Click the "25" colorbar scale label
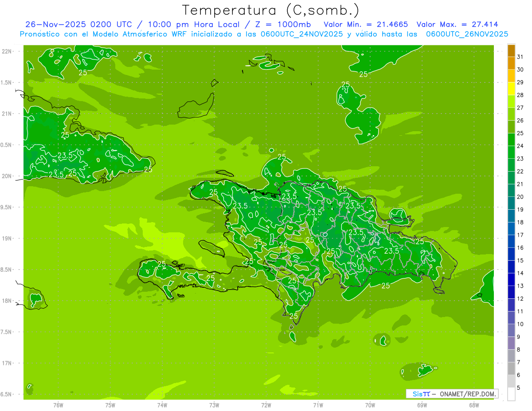This screenshot has width=532, height=411. [x=520, y=133]
